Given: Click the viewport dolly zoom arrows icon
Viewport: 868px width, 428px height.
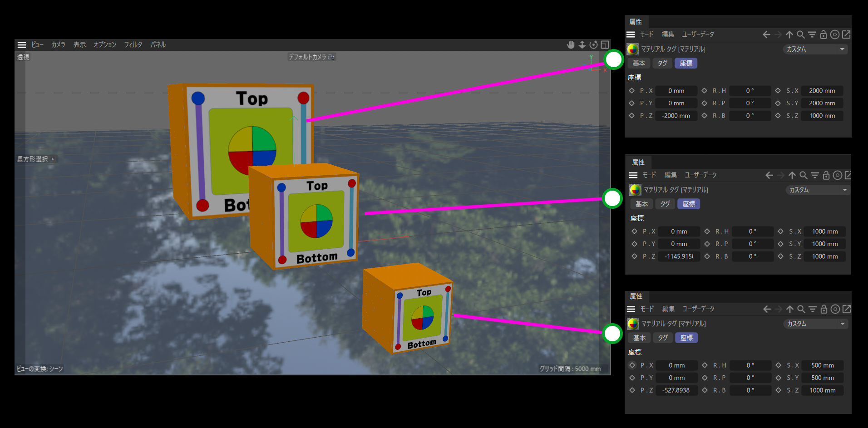Looking at the screenshot, I should 582,44.
